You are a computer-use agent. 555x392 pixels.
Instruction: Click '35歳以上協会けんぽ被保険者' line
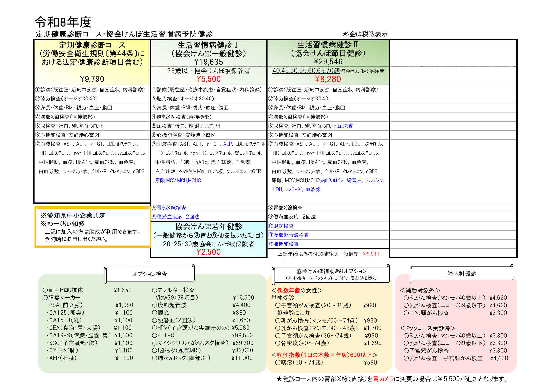pos(208,71)
